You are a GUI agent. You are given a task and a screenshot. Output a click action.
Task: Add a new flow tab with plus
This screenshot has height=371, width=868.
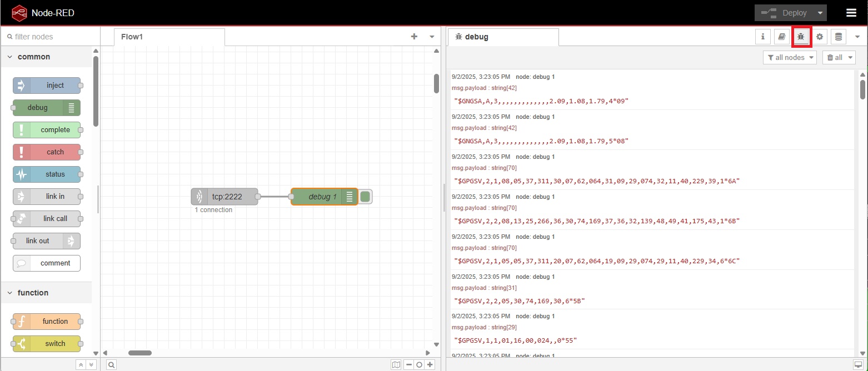414,37
